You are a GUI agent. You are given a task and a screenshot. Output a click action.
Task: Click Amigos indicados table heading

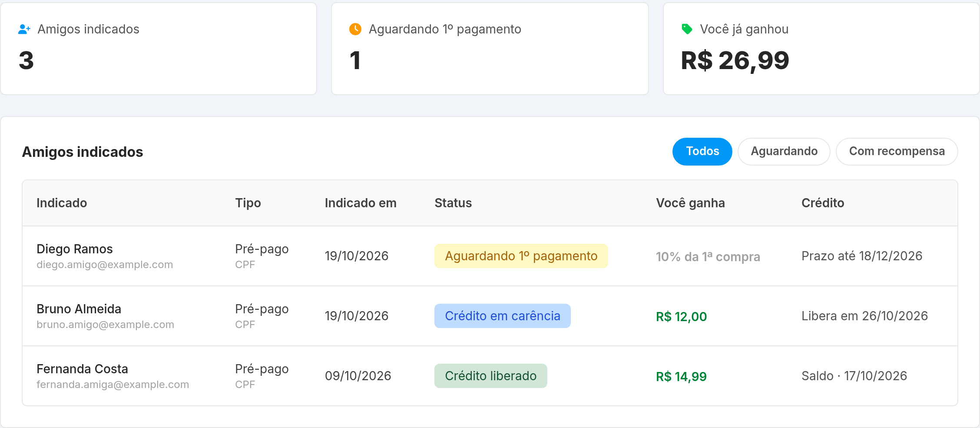click(83, 152)
